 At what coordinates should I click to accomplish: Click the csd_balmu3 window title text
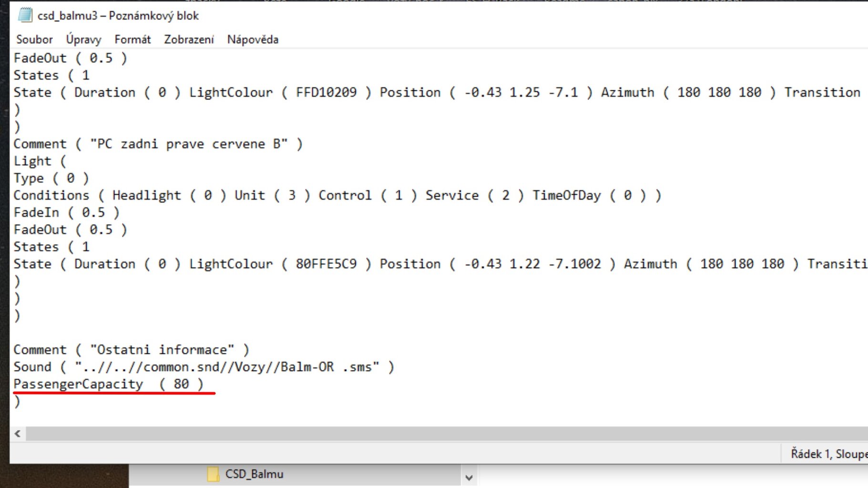pyautogui.click(x=118, y=16)
